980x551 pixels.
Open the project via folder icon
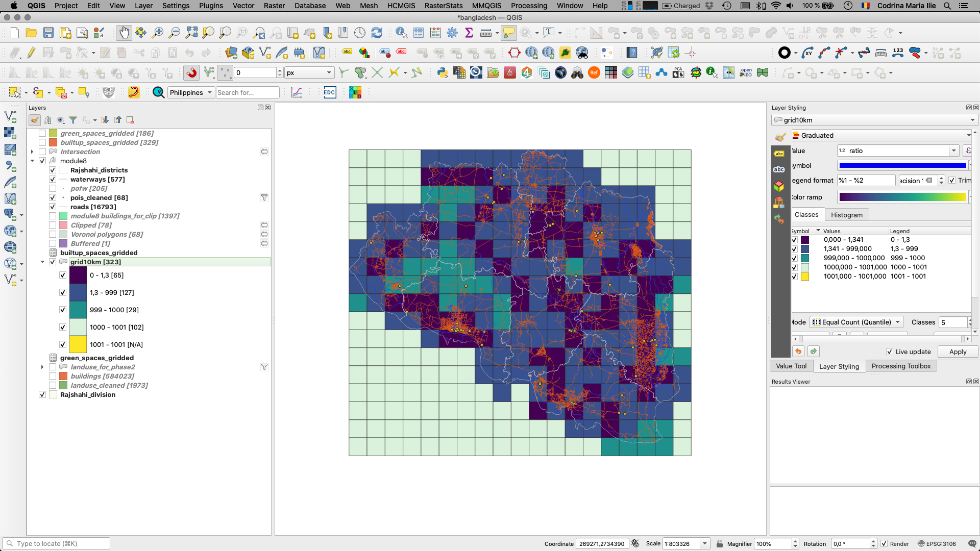click(32, 33)
